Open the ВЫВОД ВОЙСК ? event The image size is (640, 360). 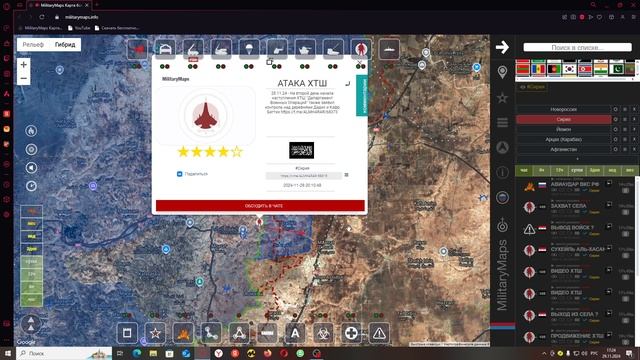[x=572, y=228]
